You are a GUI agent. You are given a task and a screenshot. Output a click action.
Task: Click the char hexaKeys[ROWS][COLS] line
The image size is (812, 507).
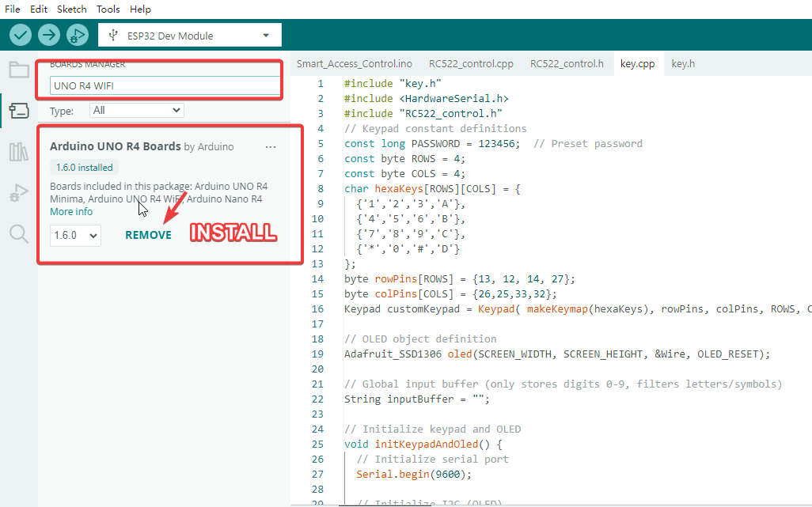click(x=432, y=189)
